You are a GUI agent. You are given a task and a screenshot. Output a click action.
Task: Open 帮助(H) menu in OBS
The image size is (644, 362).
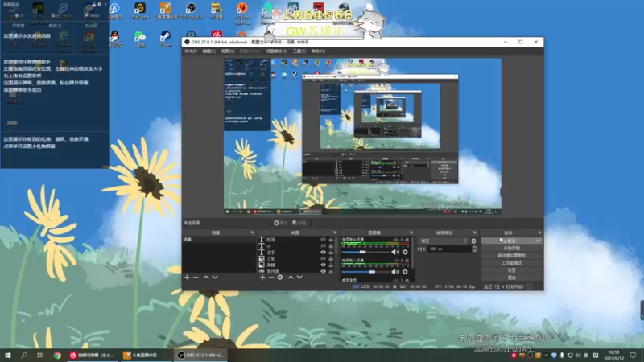pos(318,51)
